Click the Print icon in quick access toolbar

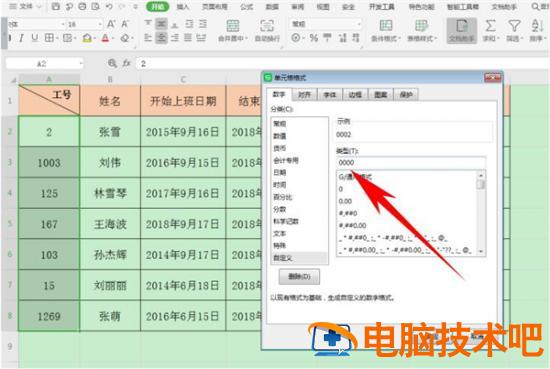pyautogui.click(x=82, y=6)
